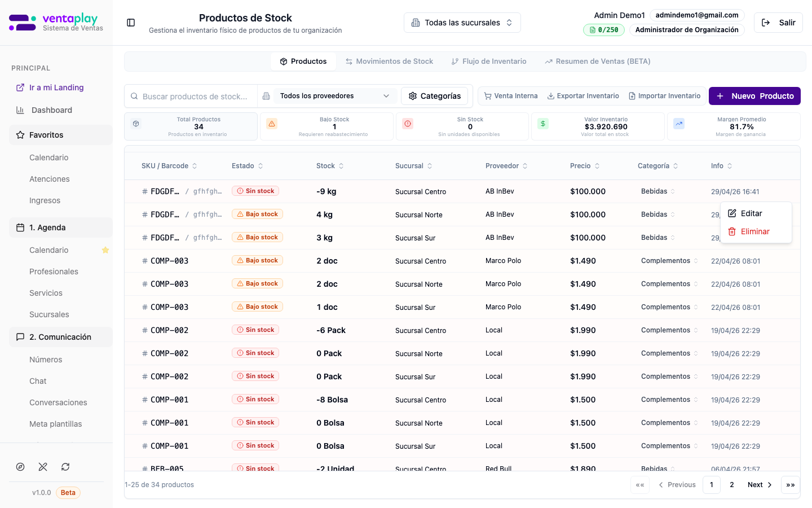
Task: Sort by the Stock column header
Action: click(x=330, y=166)
